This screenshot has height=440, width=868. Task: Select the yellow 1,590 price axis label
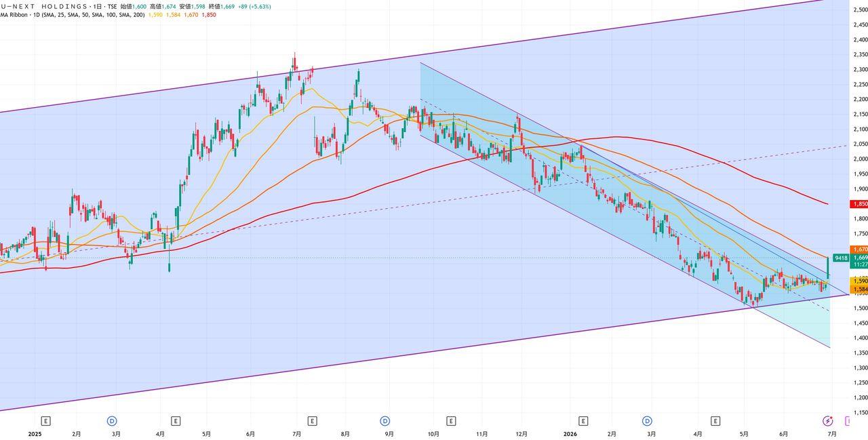(859, 281)
